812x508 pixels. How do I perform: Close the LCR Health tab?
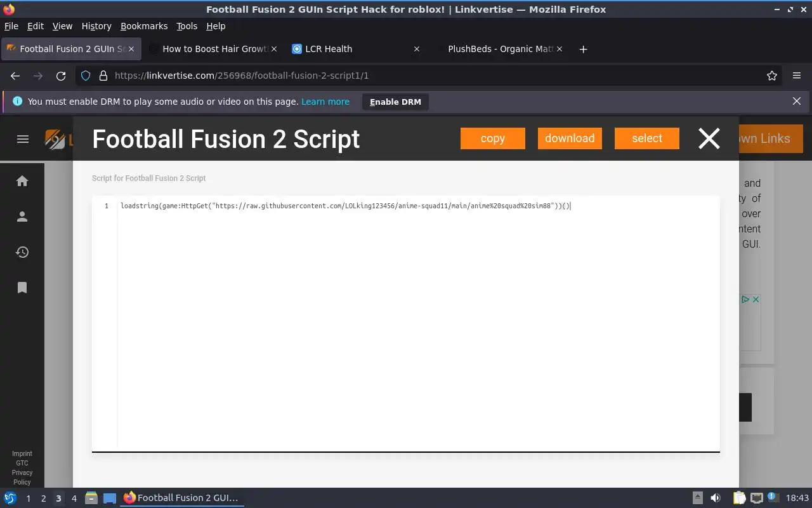tap(417, 49)
